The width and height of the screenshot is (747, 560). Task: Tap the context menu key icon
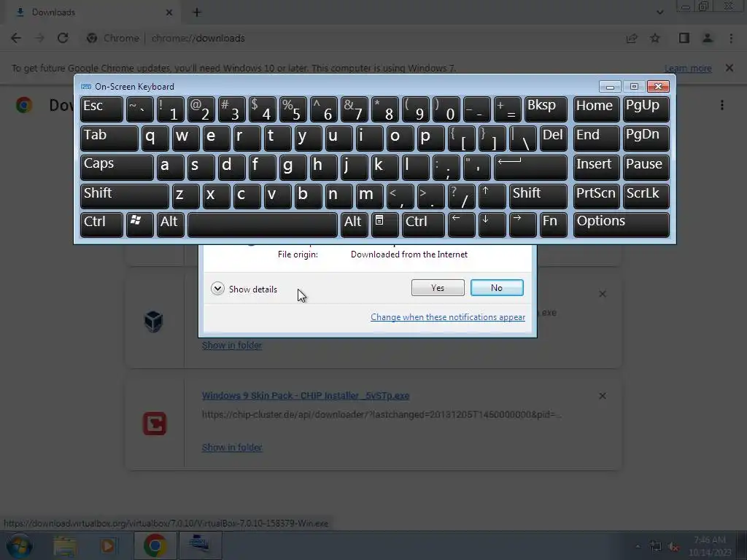click(x=385, y=225)
